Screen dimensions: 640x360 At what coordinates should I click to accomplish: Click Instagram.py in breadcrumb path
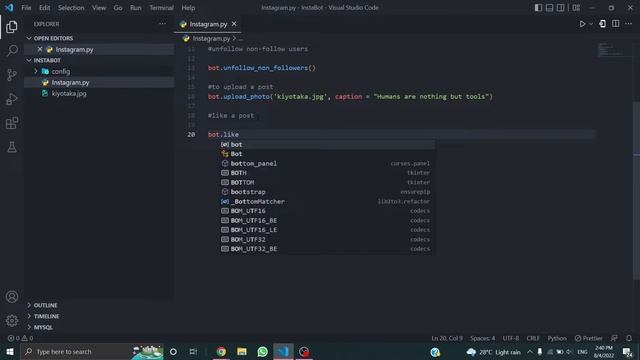tap(211, 38)
